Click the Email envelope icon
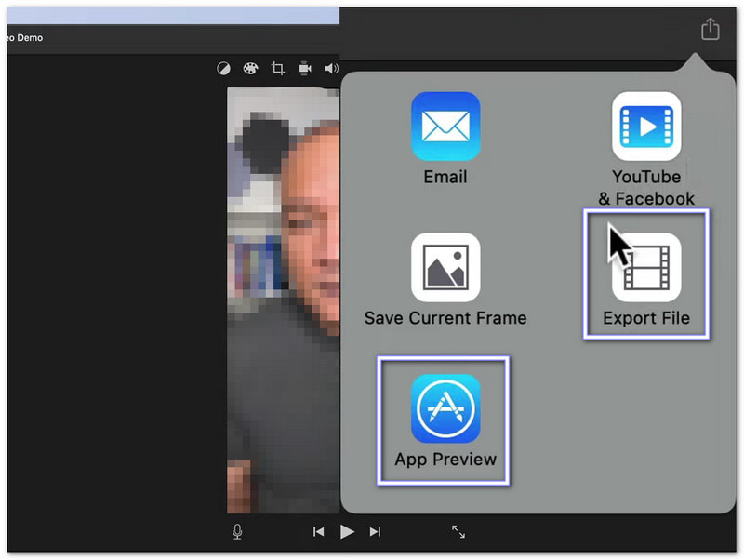The height and width of the screenshot is (560, 744). (x=445, y=127)
